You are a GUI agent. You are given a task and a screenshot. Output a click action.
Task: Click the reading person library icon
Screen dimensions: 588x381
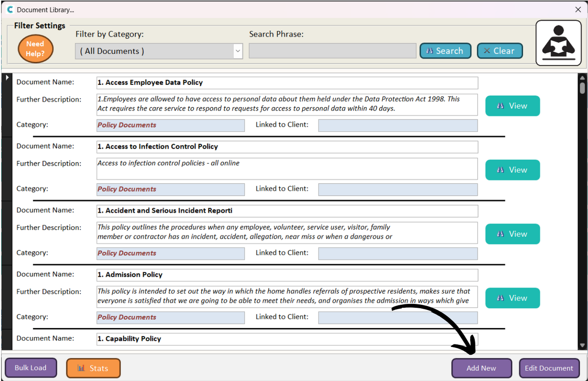558,43
